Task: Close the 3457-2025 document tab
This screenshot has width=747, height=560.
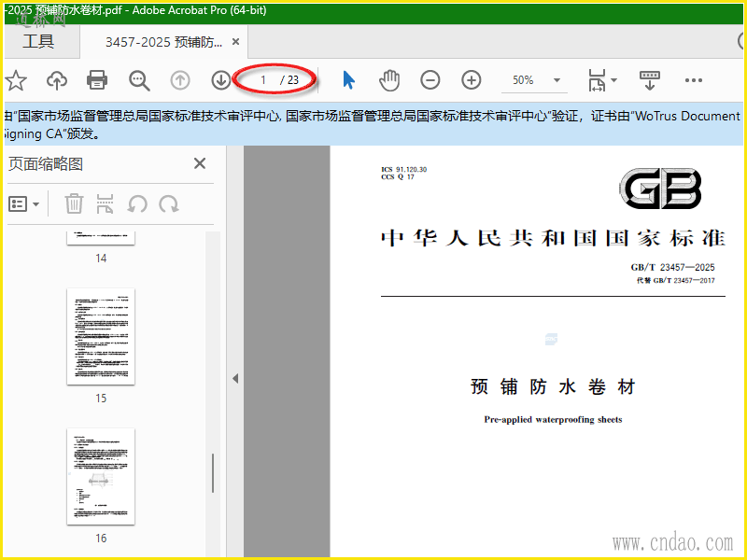Action: (235, 42)
